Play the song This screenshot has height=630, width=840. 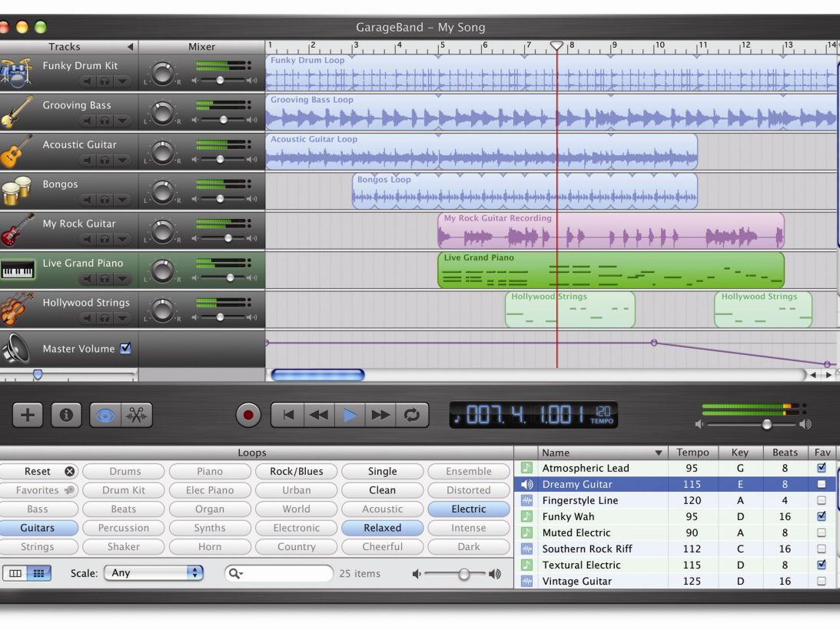point(350,415)
